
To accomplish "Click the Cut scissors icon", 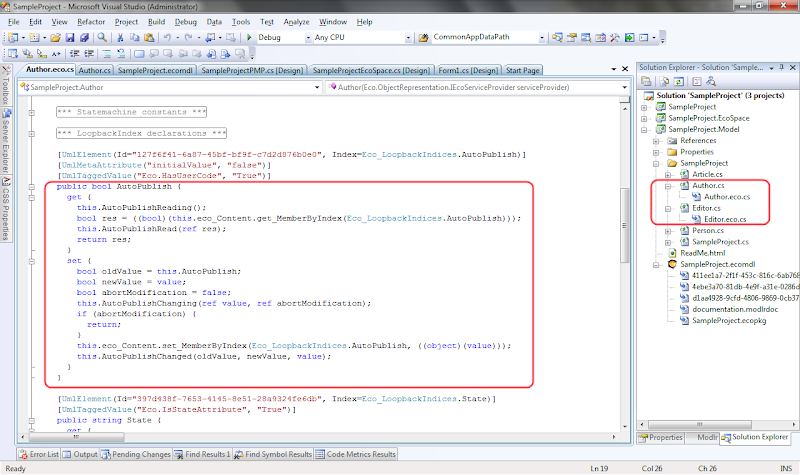I will coord(120,37).
